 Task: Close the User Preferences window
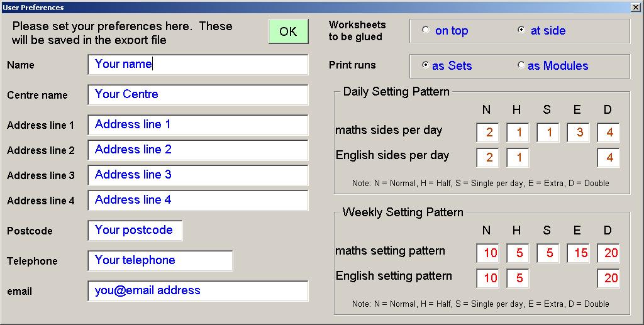635,7
